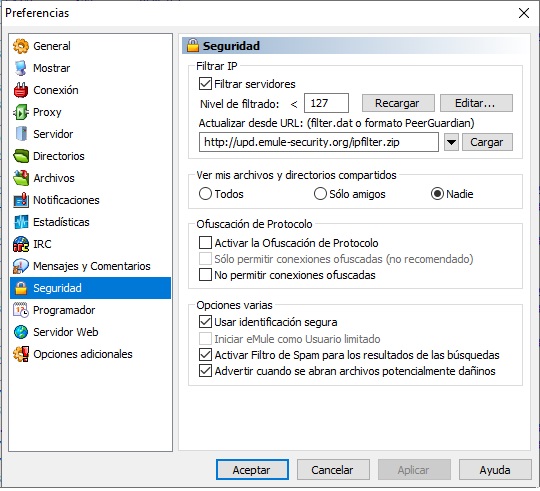The image size is (540, 491).
Task: Click the padlock icon in Seguridad header
Action: [193, 46]
